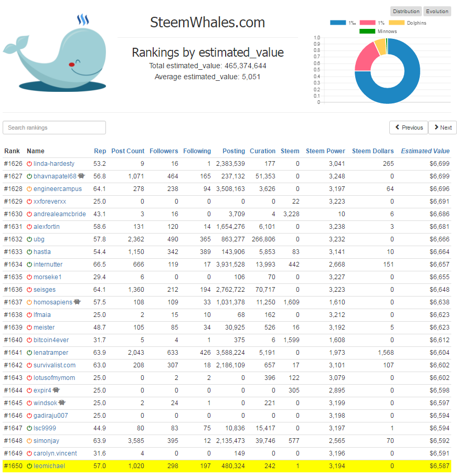Click the green power icon beside ubg
This screenshot has width=457, height=476.
click(29, 239)
